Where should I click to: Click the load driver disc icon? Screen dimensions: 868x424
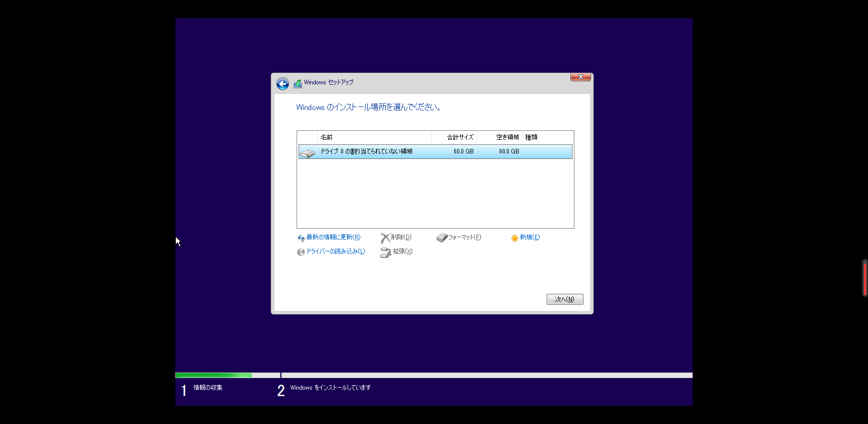point(301,252)
